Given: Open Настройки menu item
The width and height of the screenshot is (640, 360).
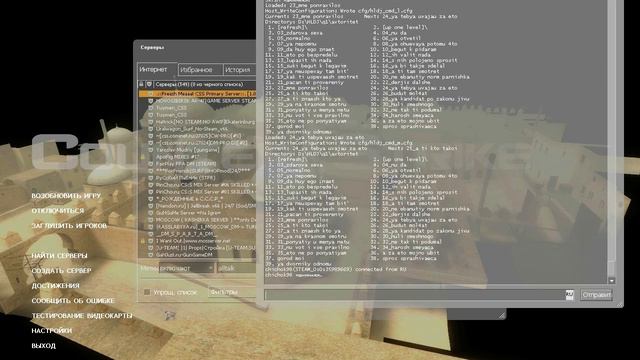Looking at the screenshot, I should 52,331.
